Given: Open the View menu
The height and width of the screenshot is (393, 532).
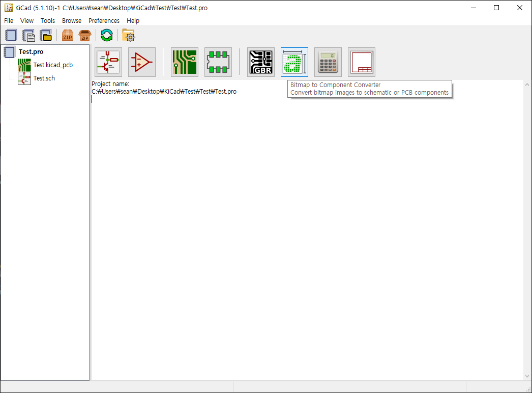Looking at the screenshot, I should pos(27,21).
